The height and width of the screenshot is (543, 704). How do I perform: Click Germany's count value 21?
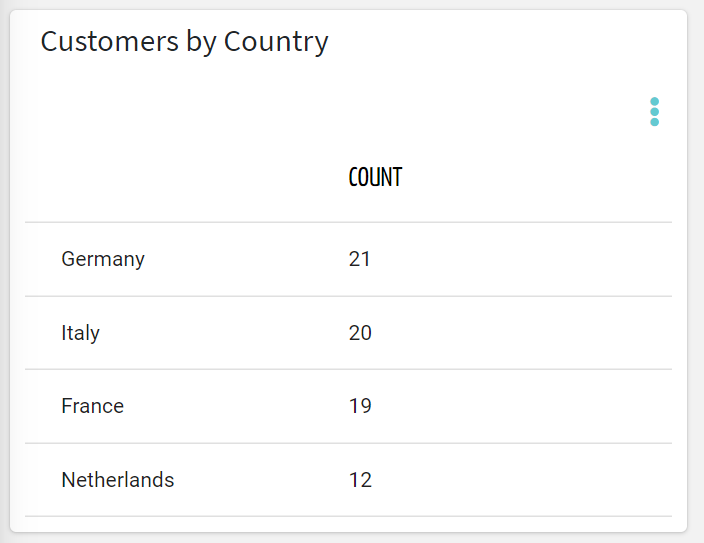pos(360,259)
